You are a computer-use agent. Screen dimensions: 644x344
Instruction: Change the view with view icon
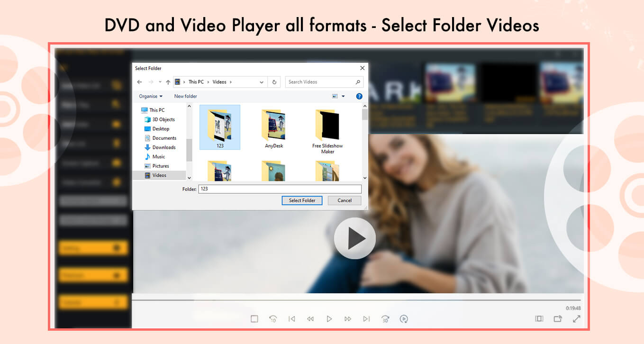pos(335,96)
